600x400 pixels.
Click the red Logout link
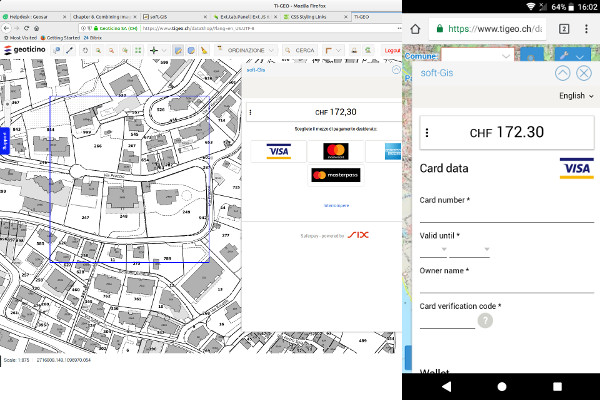coord(392,50)
